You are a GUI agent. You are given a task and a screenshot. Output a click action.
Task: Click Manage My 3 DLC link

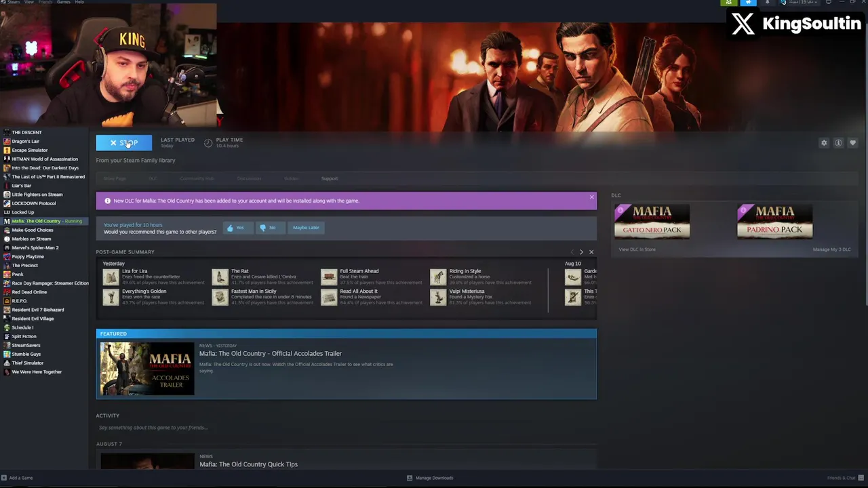[831, 249]
